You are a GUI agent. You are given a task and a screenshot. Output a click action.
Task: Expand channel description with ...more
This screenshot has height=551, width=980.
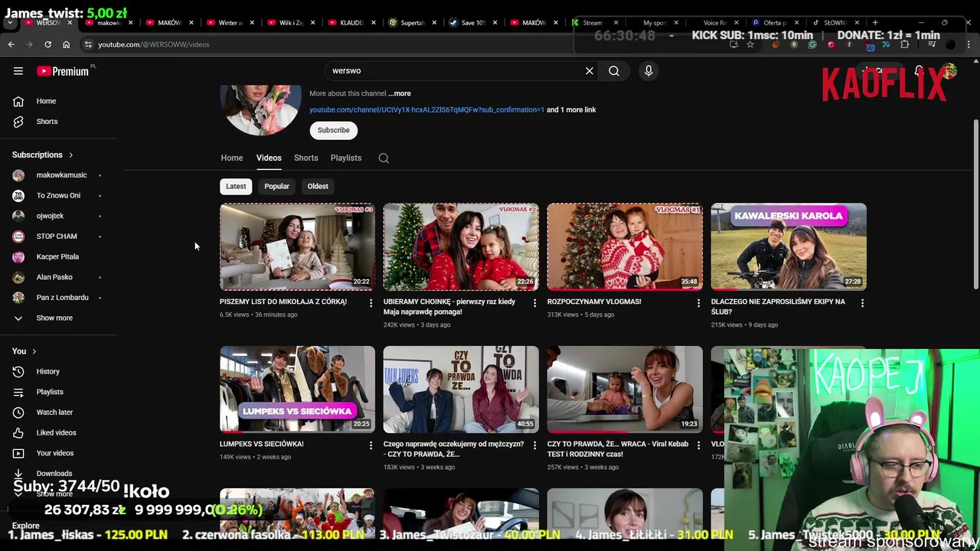pos(400,93)
